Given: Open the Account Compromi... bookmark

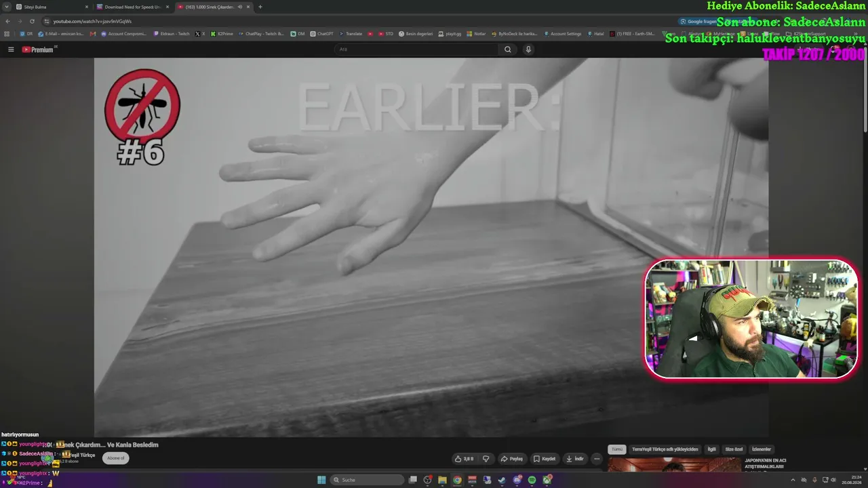Looking at the screenshot, I should [124, 34].
